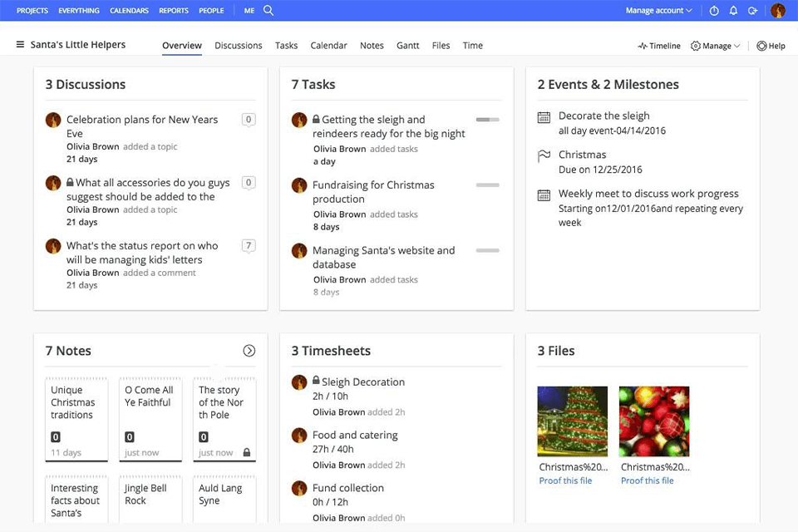Click 'Proof this file' under the Christmas tree image
This screenshot has width=798, height=532.
tap(565, 480)
